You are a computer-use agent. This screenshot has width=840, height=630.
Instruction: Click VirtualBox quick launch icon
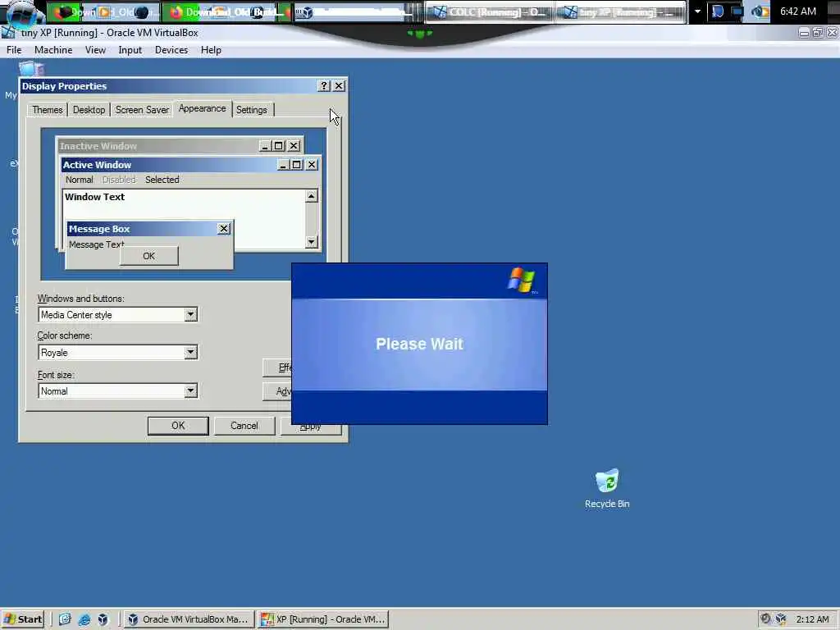(x=103, y=619)
